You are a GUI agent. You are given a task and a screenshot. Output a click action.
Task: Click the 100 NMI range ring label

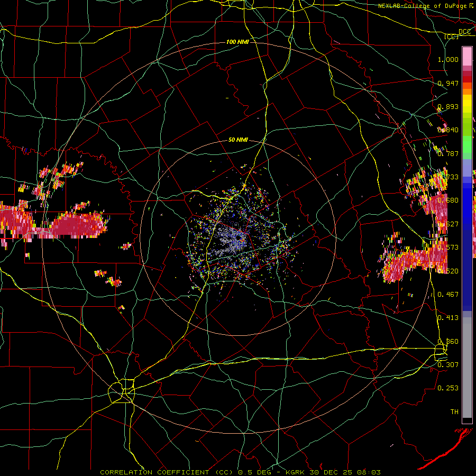tap(237, 42)
